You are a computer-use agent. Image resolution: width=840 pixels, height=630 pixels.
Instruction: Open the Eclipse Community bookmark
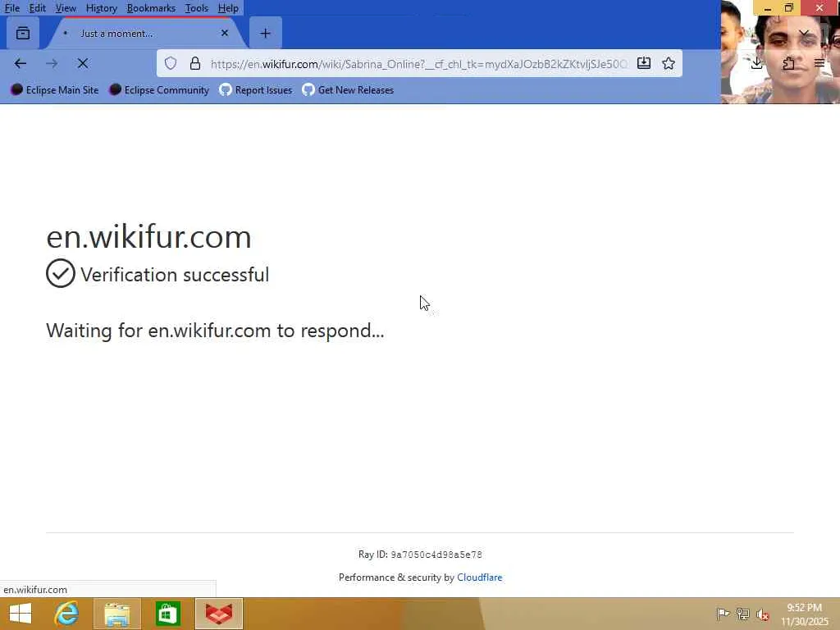[x=159, y=90]
